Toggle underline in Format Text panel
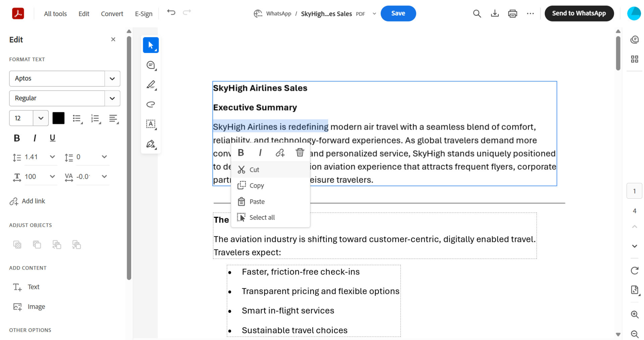Image resolution: width=644 pixels, height=340 pixels. [52, 138]
